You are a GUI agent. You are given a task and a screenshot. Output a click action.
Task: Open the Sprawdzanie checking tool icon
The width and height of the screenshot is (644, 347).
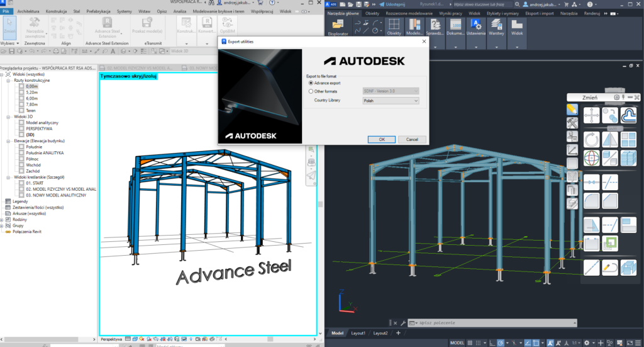coord(435,27)
